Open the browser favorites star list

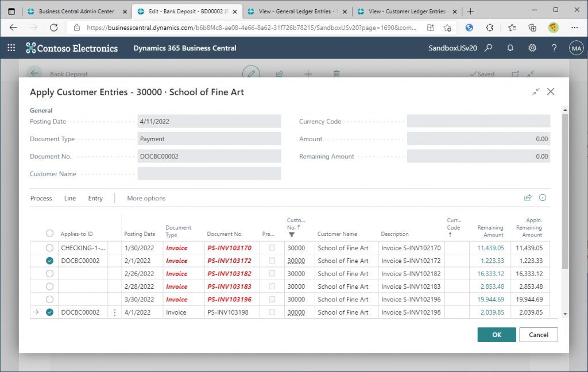512,28
